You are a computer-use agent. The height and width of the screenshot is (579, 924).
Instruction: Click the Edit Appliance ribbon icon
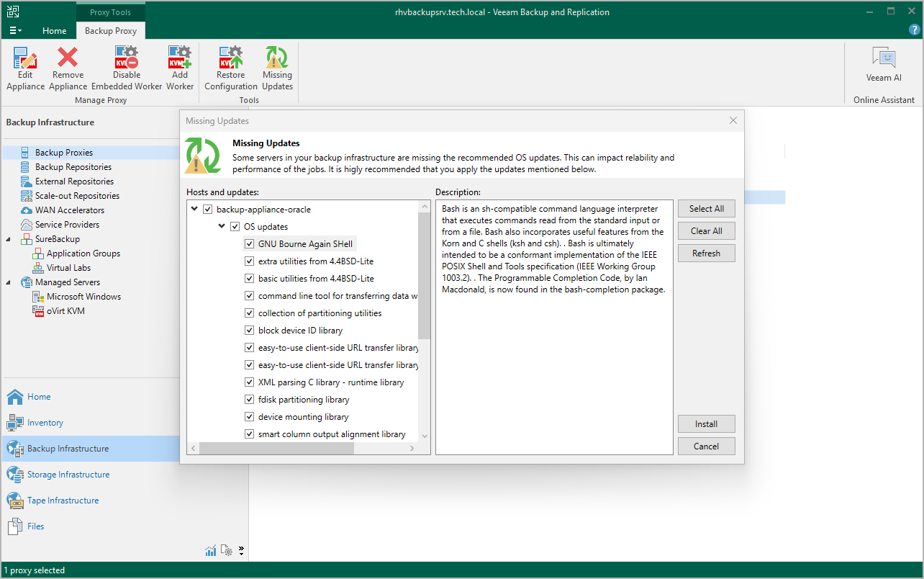(x=25, y=69)
